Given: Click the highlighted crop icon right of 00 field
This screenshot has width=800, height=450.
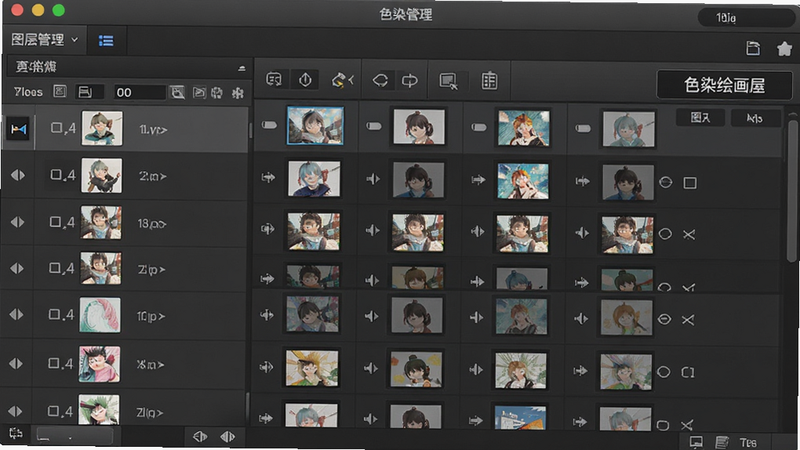Looking at the screenshot, I should coord(177,92).
